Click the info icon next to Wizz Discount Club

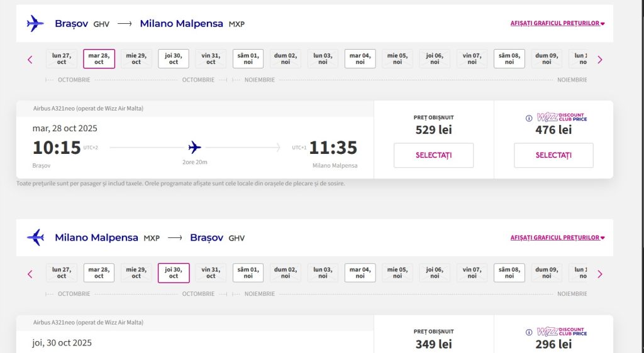coord(528,117)
